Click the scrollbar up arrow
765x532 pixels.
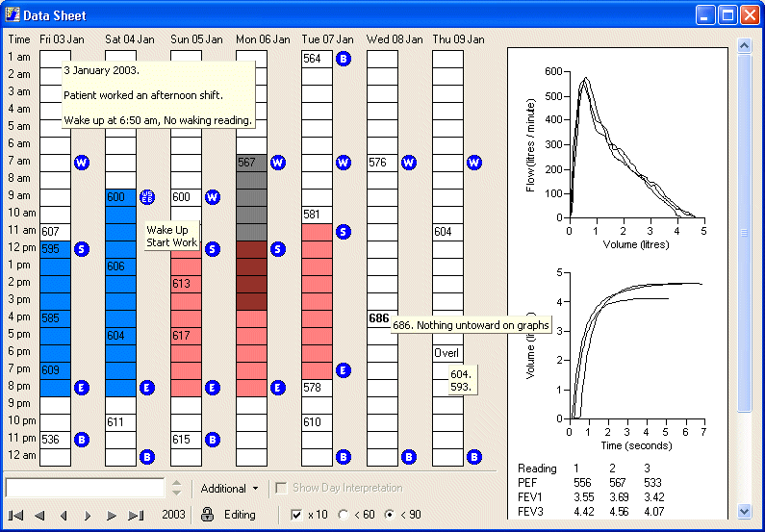(744, 46)
